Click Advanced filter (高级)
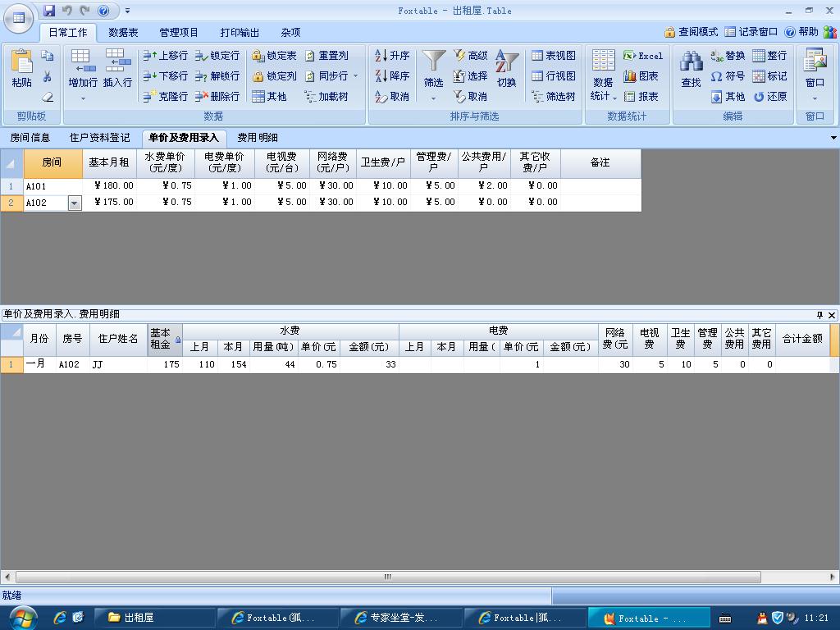840x630 pixels. [470, 56]
